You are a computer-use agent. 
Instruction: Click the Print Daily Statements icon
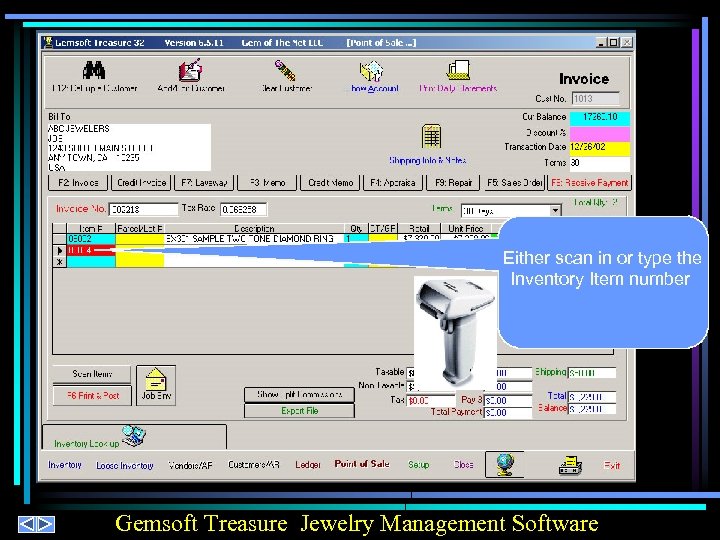pyautogui.click(x=458, y=70)
